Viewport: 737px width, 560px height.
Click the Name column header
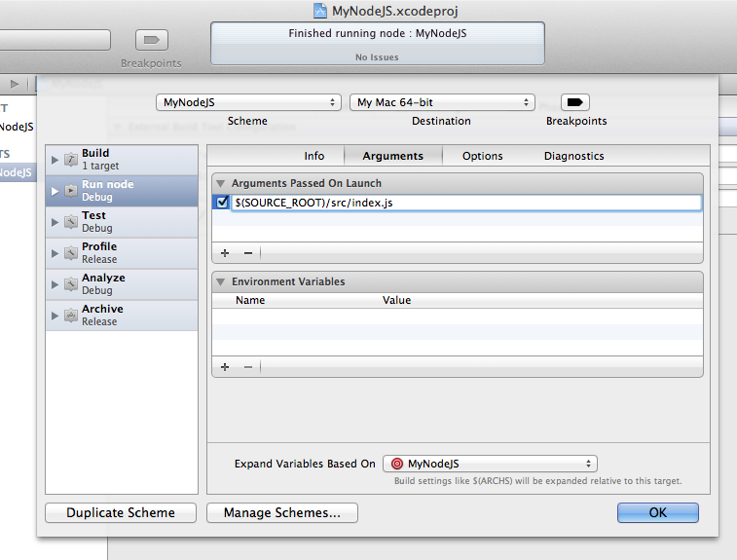[x=250, y=300]
